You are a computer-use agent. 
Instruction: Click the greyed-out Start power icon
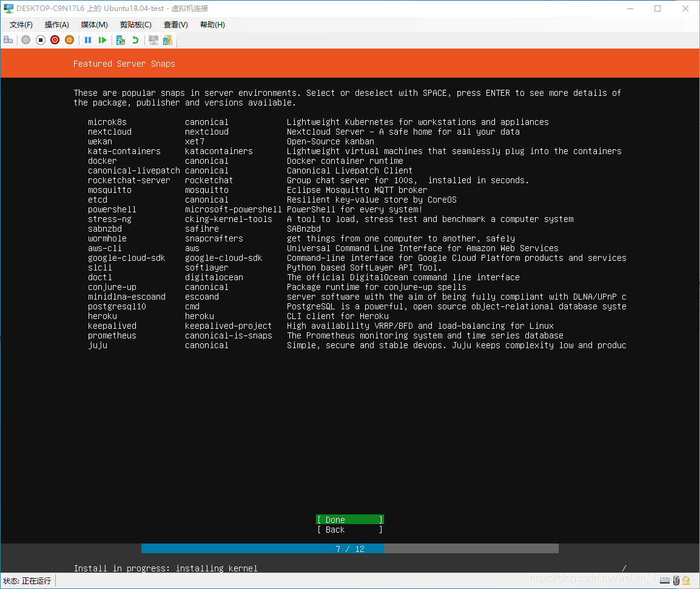pos(26,40)
